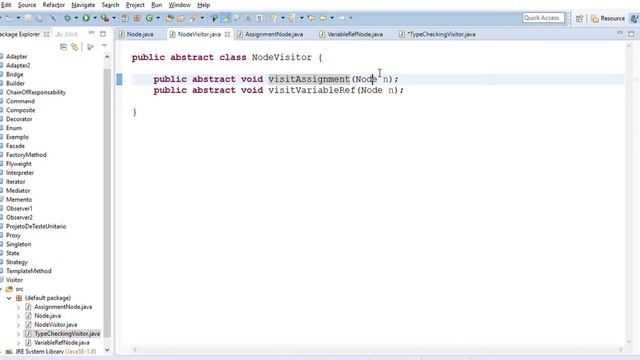Select the Singleton project

(18, 244)
